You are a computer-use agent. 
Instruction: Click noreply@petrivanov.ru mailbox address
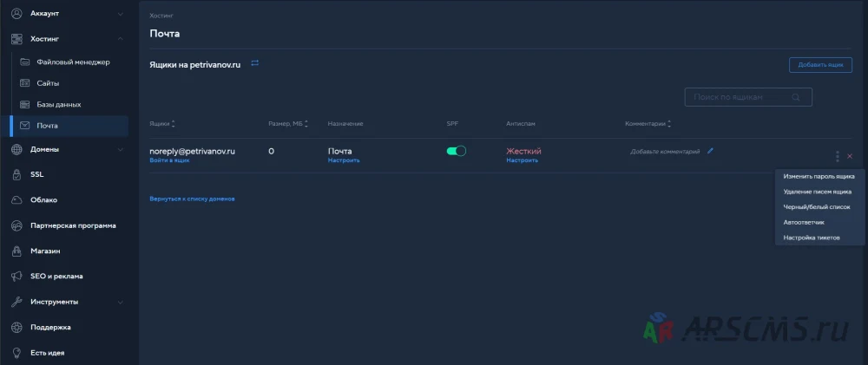click(x=193, y=151)
